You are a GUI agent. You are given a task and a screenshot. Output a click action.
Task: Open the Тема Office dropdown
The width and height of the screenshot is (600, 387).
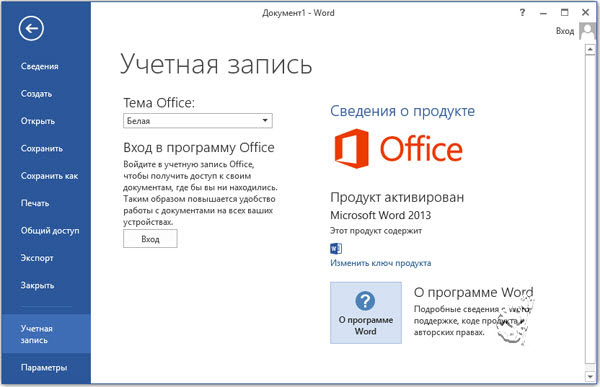click(x=198, y=121)
